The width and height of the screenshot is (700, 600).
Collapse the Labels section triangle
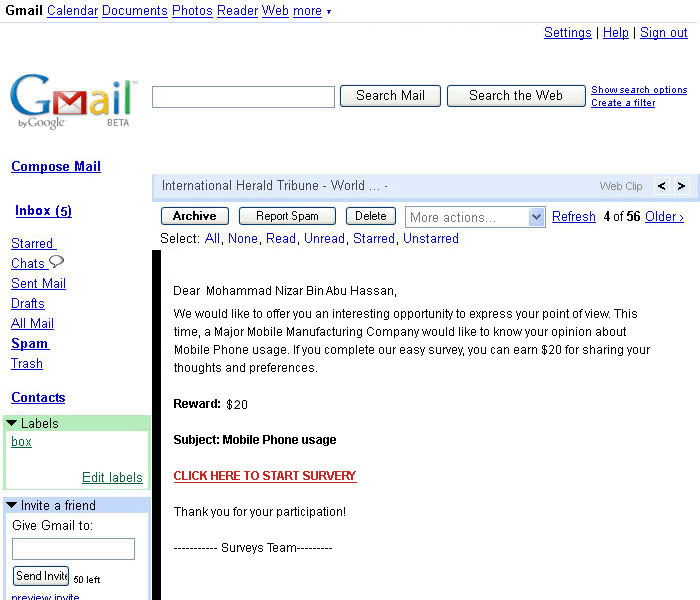pos(12,422)
